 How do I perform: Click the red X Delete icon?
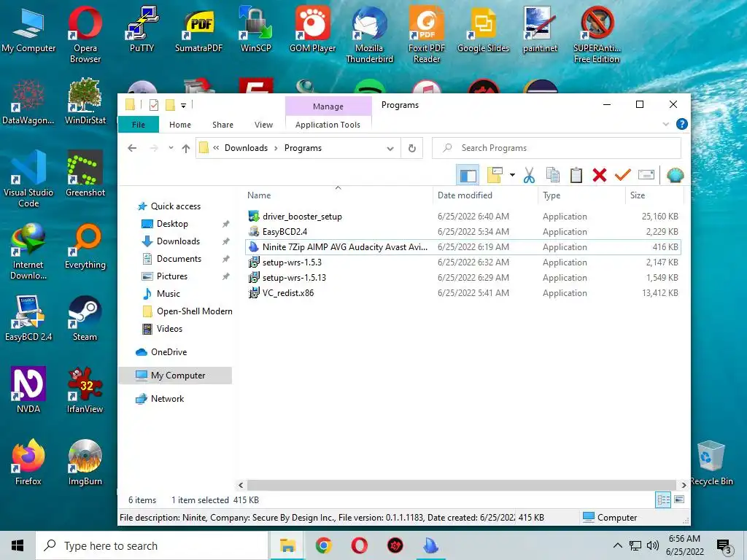600,175
